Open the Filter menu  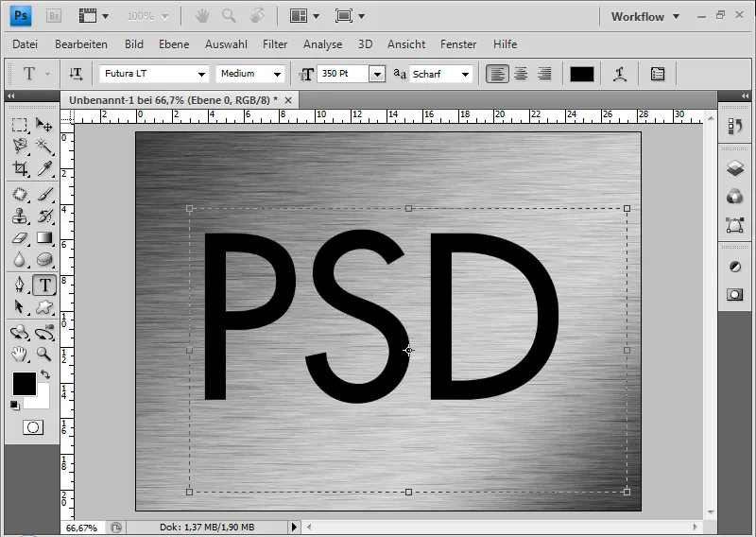pyautogui.click(x=275, y=43)
